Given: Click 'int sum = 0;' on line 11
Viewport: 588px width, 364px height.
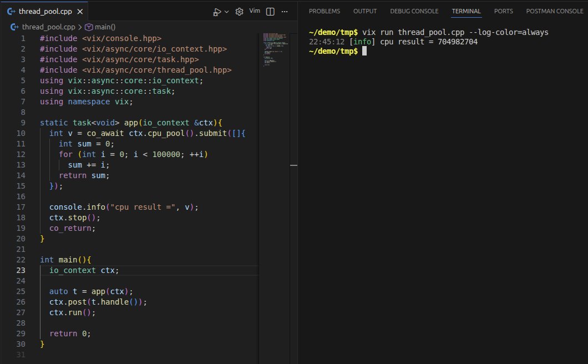Looking at the screenshot, I should point(86,144).
